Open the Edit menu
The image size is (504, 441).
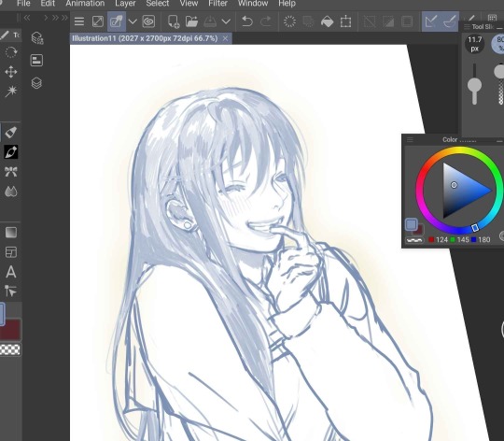(x=48, y=4)
